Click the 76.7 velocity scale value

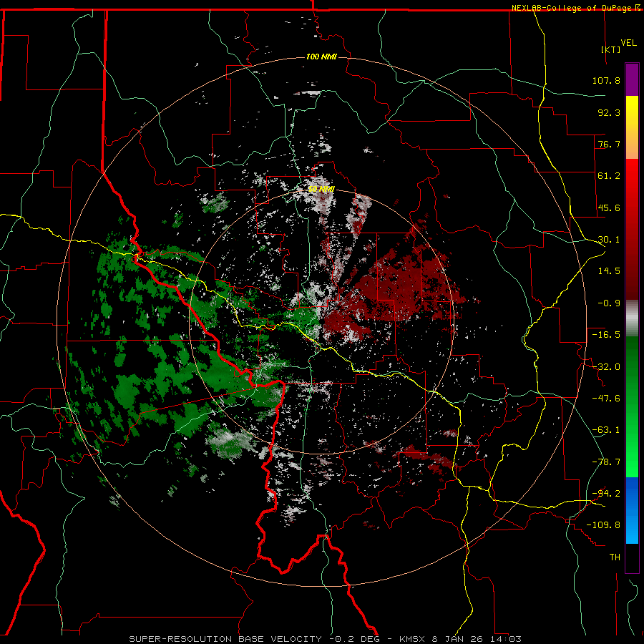[609, 144]
